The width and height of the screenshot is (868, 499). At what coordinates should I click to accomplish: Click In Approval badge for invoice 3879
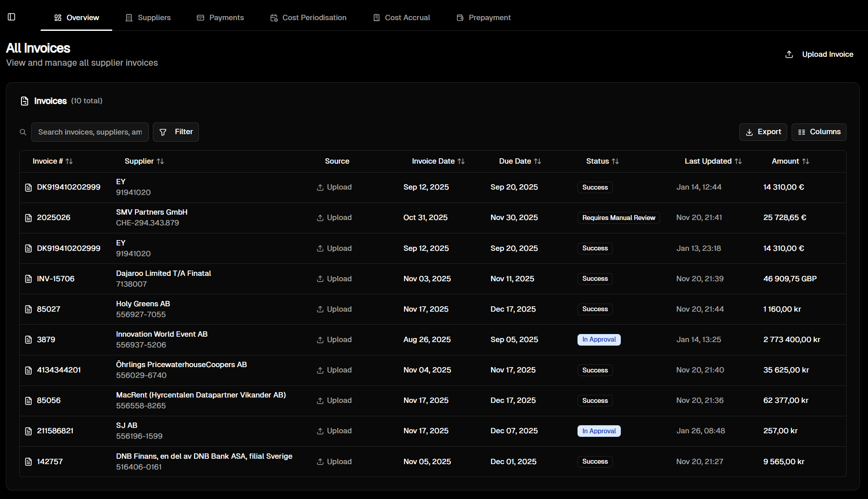click(x=599, y=340)
